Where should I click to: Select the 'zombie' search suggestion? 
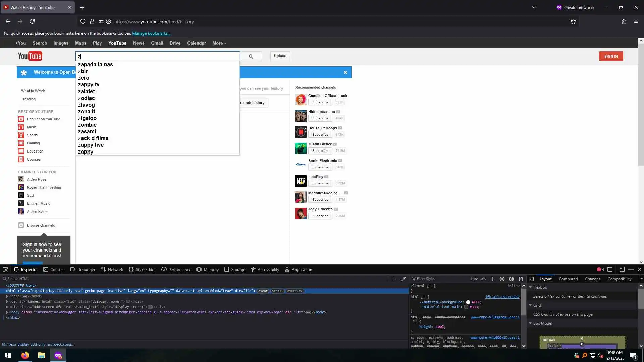[x=87, y=125]
